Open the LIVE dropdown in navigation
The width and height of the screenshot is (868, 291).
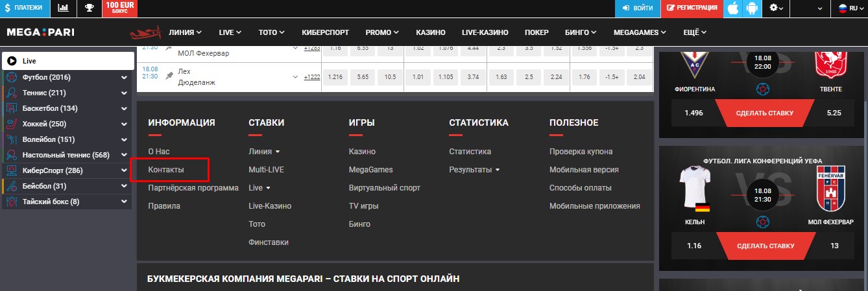click(x=230, y=32)
